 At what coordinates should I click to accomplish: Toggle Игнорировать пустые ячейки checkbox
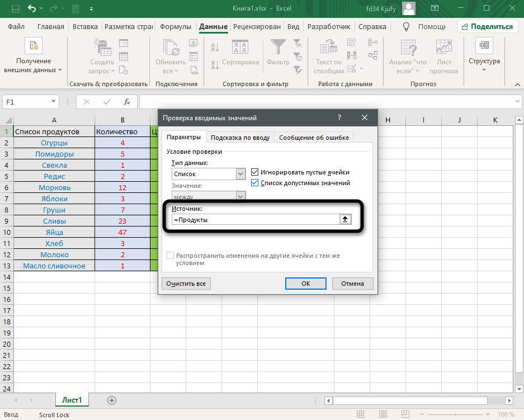255,172
